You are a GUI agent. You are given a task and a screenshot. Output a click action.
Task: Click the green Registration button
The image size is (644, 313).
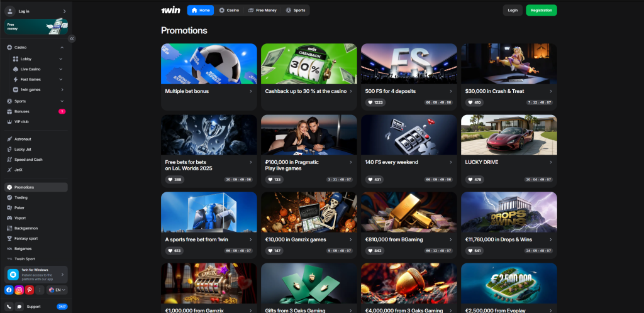[541, 10]
